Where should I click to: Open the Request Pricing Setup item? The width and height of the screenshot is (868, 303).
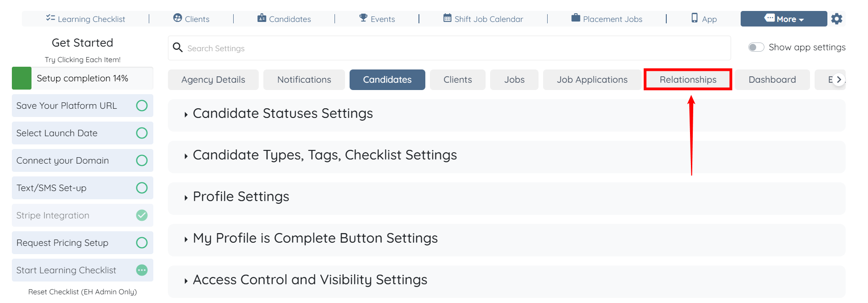point(63,243)
